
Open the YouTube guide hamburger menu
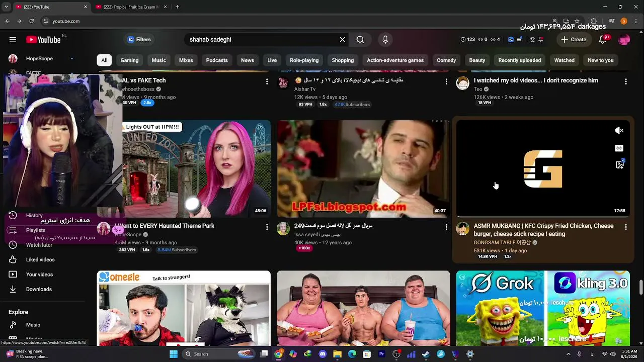point(13,40)
